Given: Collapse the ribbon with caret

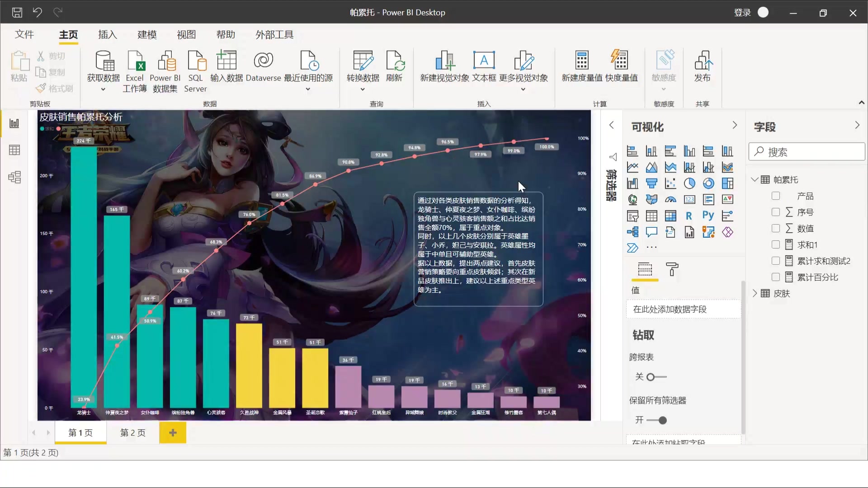Looking at the screenshot, I should tap(862, 103).
